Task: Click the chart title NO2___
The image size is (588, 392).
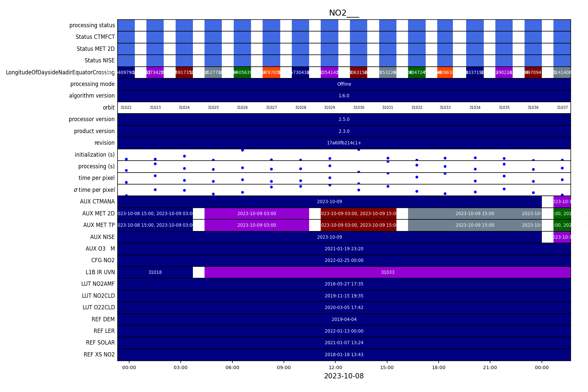Action: pos(344,13)
